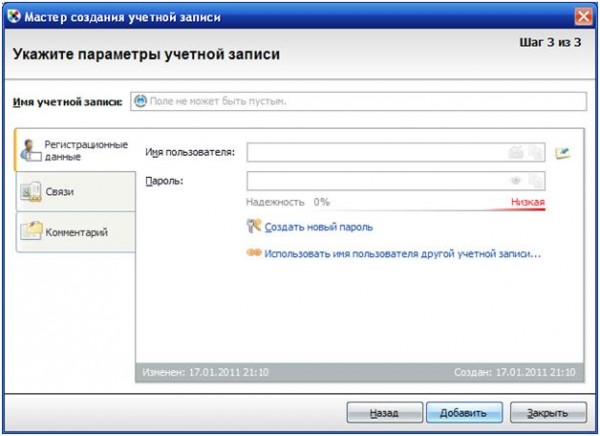Open the Регистрационные данные tab
600x436 pixels.
pyautogui.click(x=75, y=150)
